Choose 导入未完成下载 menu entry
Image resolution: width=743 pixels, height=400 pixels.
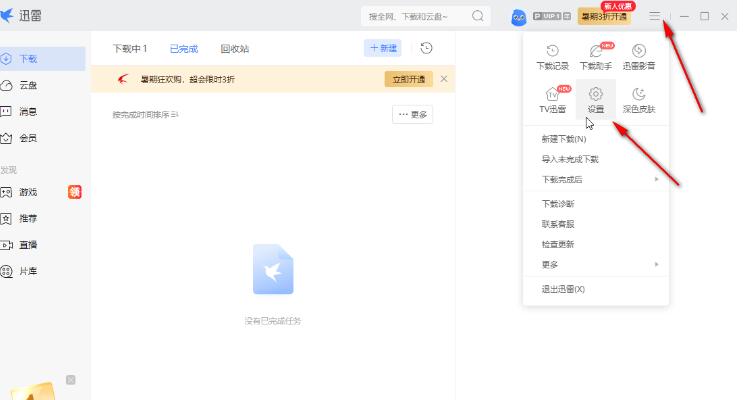point(596,159)
